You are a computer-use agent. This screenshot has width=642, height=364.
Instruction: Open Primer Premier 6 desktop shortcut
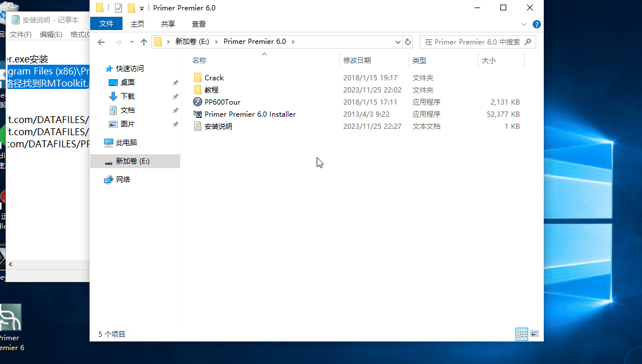click(x=11, y=328)
